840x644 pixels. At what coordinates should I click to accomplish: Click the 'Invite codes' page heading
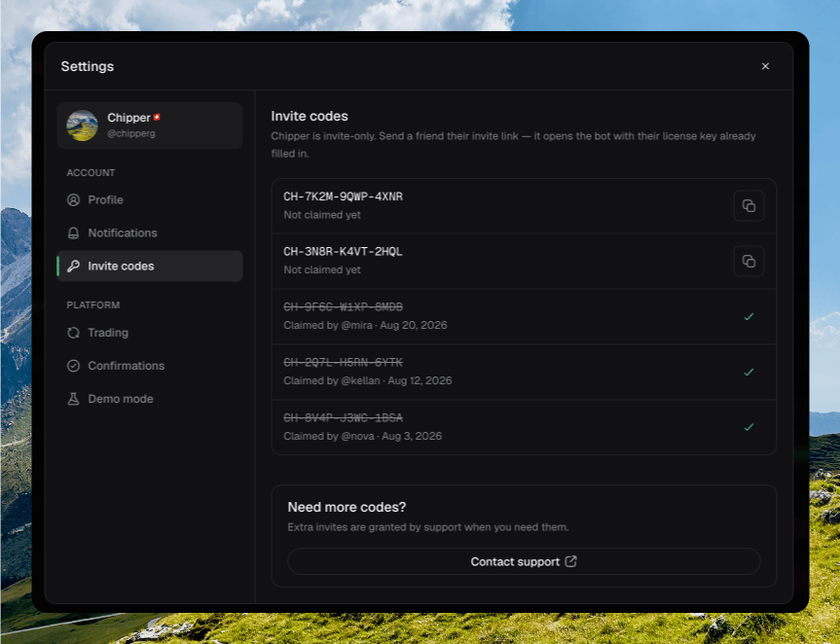310,116
